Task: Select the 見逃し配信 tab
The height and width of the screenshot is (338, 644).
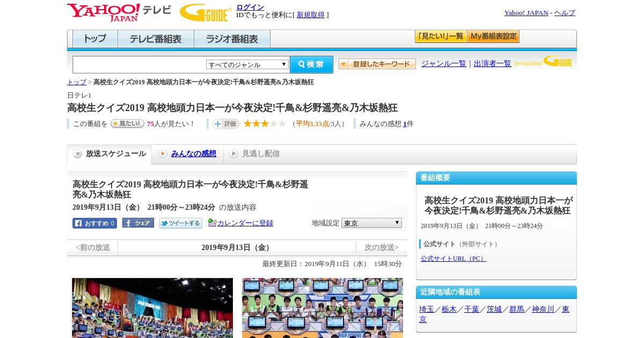Action: (254, 154)
